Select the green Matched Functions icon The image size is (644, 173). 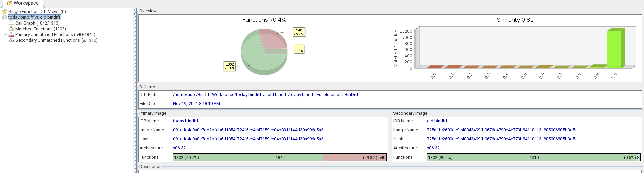[11, 29]
